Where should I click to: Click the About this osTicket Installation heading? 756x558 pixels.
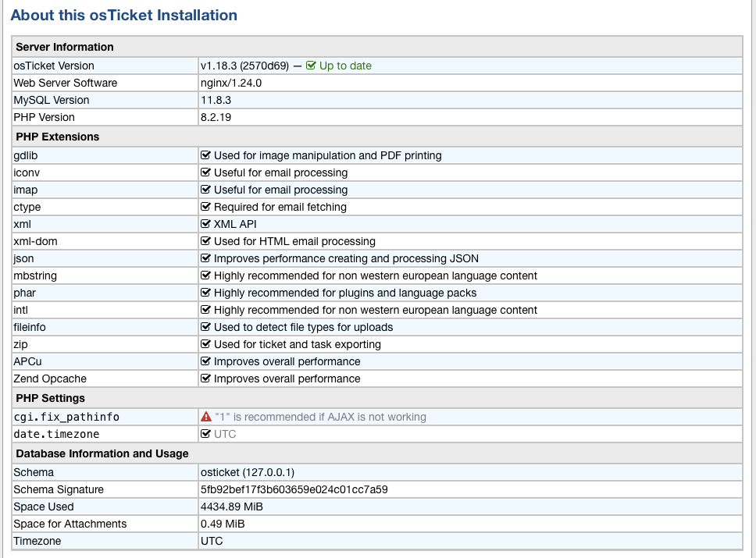click(x=124, y=15)
